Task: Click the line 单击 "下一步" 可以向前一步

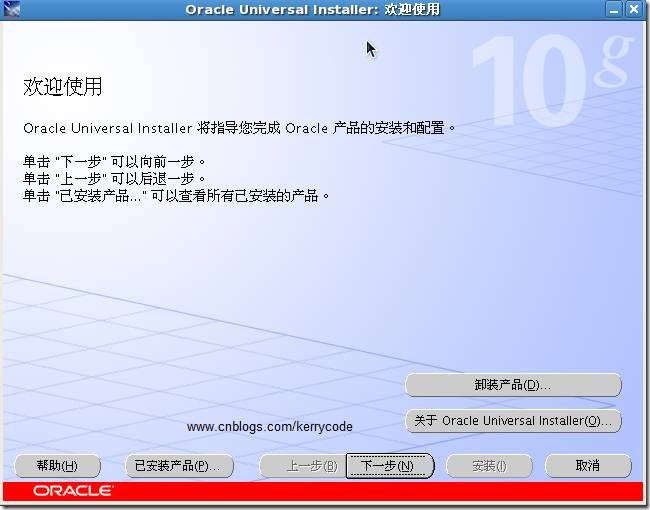Action: coord(114,161)
